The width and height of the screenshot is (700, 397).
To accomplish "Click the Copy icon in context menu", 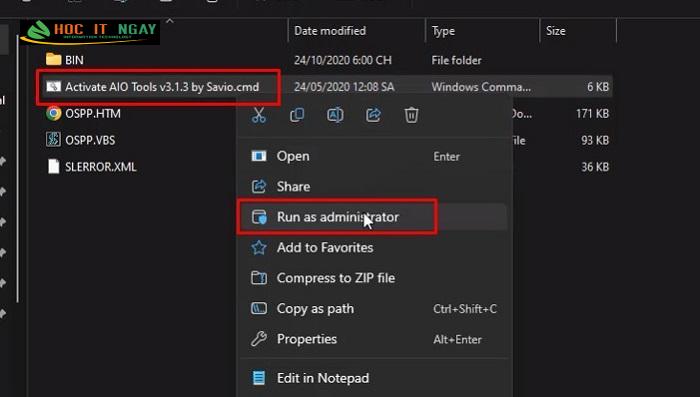I will click(297, 115).
